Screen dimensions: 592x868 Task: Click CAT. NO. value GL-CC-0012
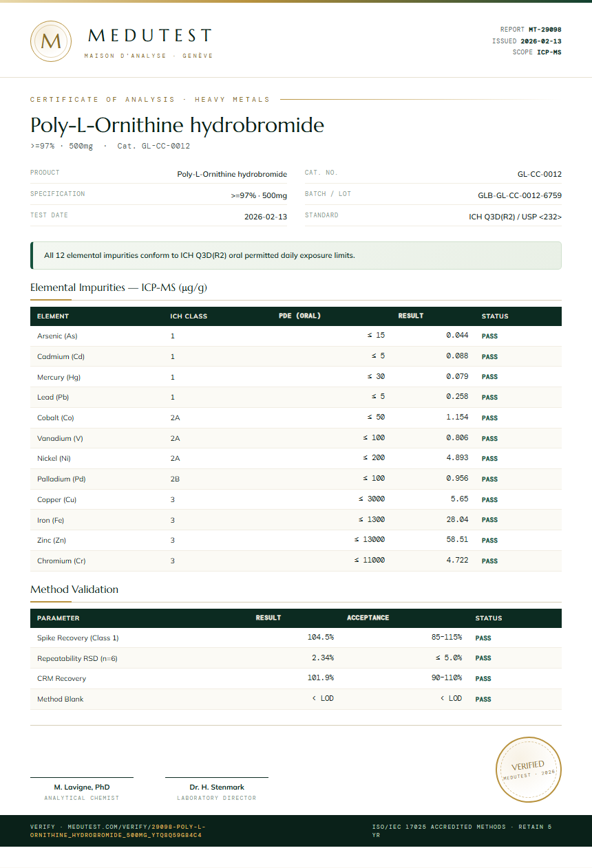[540, 174]
